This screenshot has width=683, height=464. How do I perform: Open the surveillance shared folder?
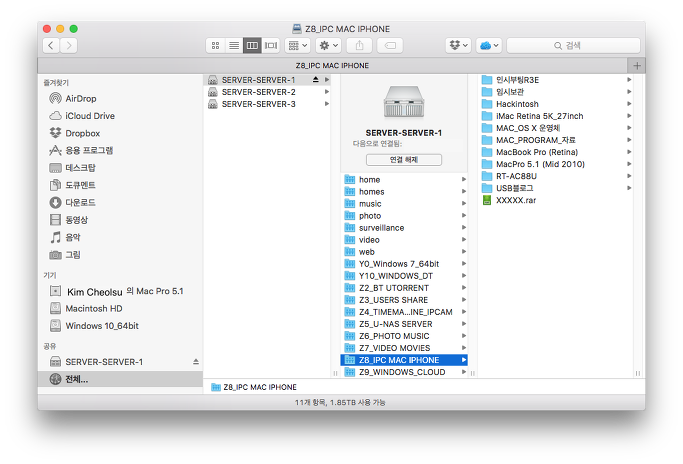point(404,228)
